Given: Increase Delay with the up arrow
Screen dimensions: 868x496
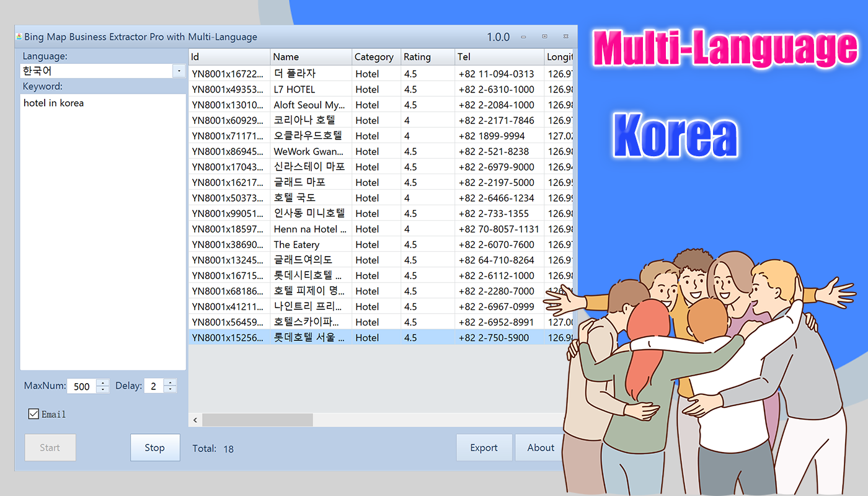Looking at the screenshot, I should [170, 383].
